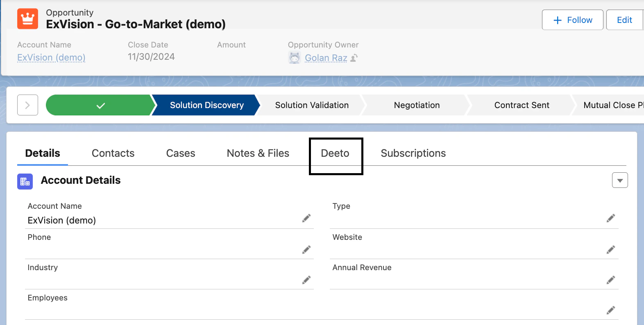
Task: Click the Employees field label
Action: tap(48, 298)
